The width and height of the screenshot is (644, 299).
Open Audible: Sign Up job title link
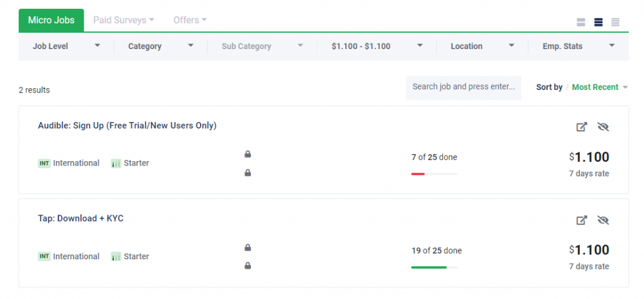click(127, 125)
